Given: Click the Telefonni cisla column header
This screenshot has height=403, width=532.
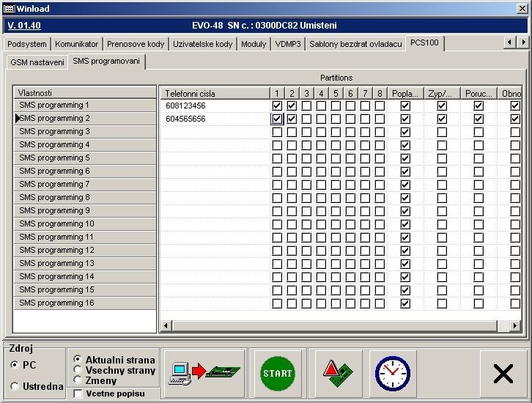Looking at the screenshot, I should pos(214,93).
